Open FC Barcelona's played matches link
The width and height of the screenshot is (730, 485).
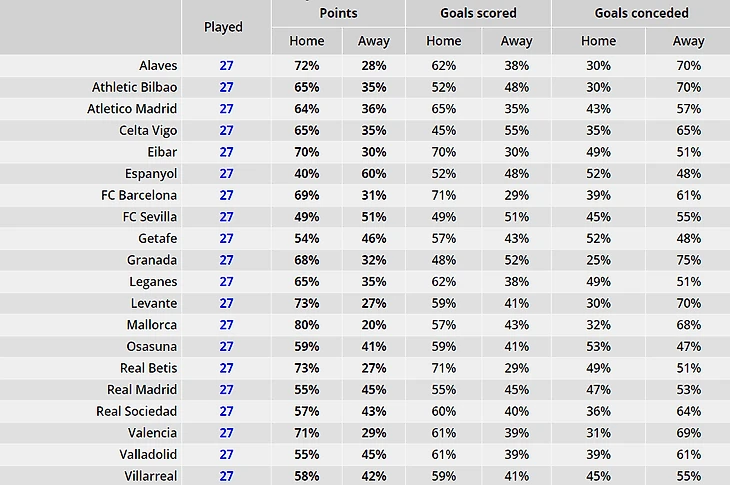(x=226, y=195)
